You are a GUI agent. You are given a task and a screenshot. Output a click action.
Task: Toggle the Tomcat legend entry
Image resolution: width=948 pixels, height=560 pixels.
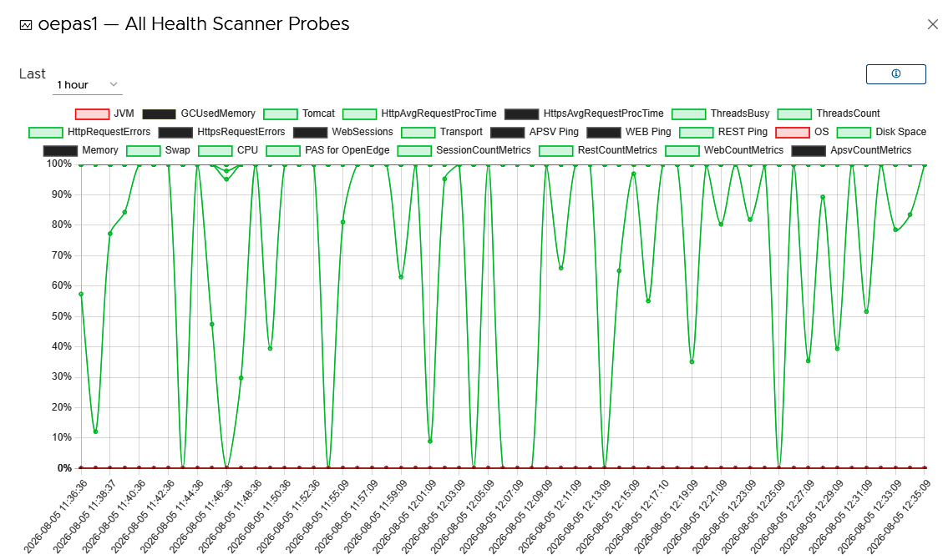(x=299, y=114)
